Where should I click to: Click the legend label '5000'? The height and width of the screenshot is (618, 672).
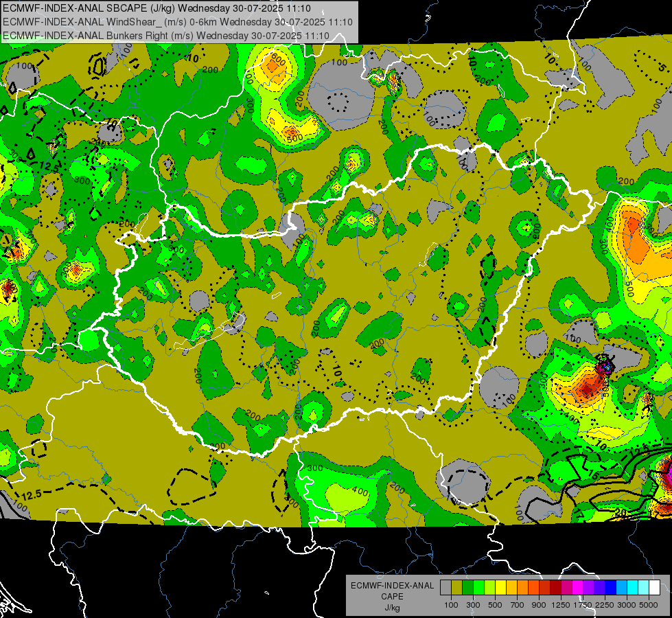point(649,605)
